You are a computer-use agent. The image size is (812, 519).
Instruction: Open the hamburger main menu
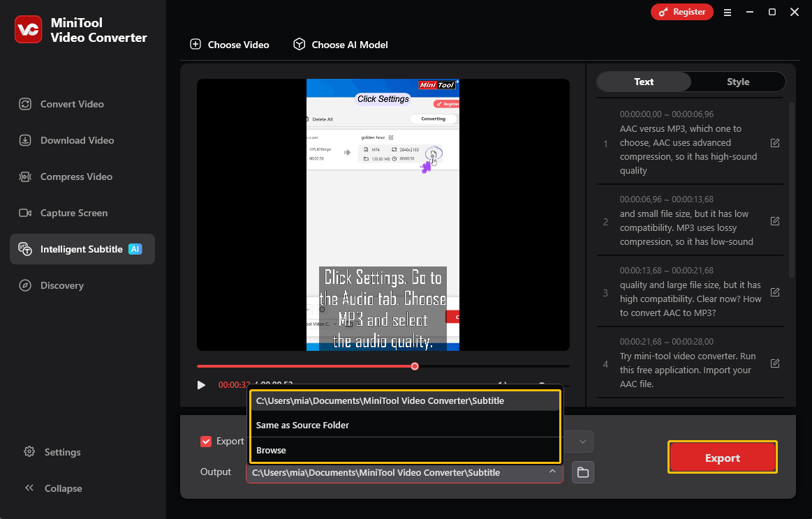point(727,13)
